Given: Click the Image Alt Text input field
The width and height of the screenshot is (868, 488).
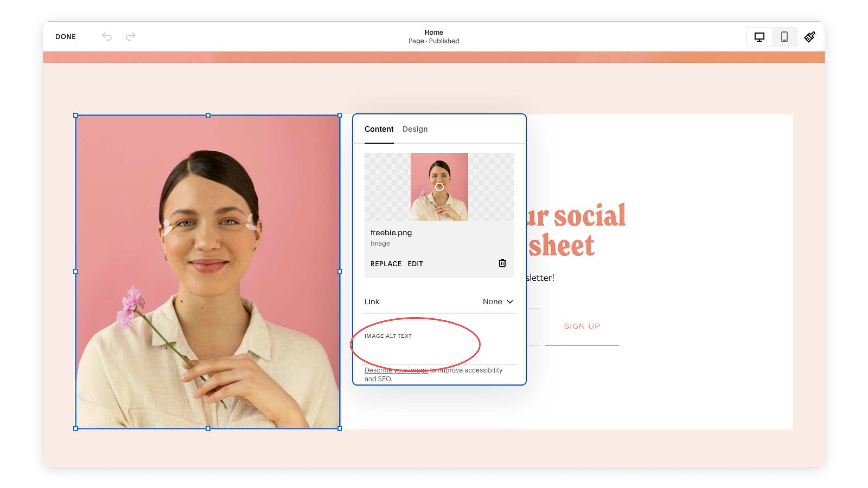Looking at the screenshot, I should tap(417, 351).
